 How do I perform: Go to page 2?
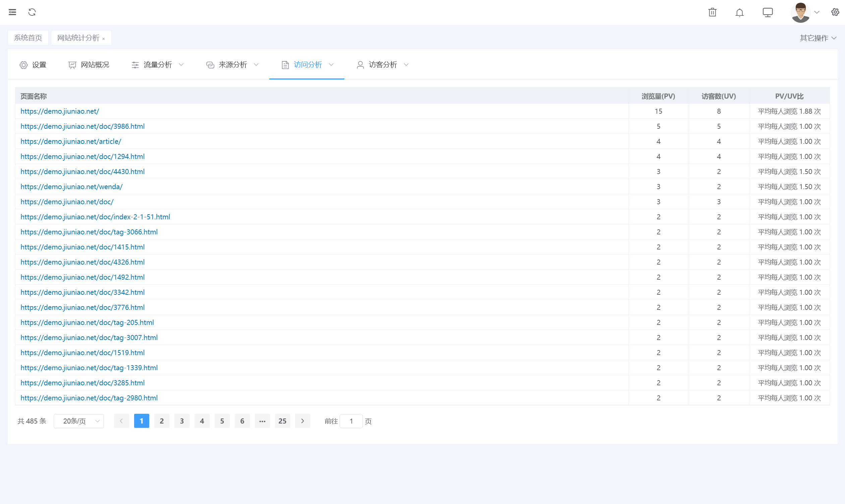162,421
